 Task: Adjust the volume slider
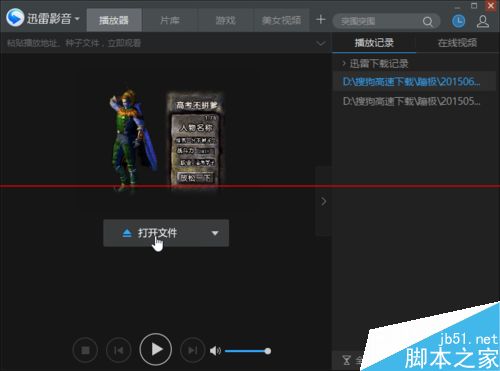(x=248, y=351)
